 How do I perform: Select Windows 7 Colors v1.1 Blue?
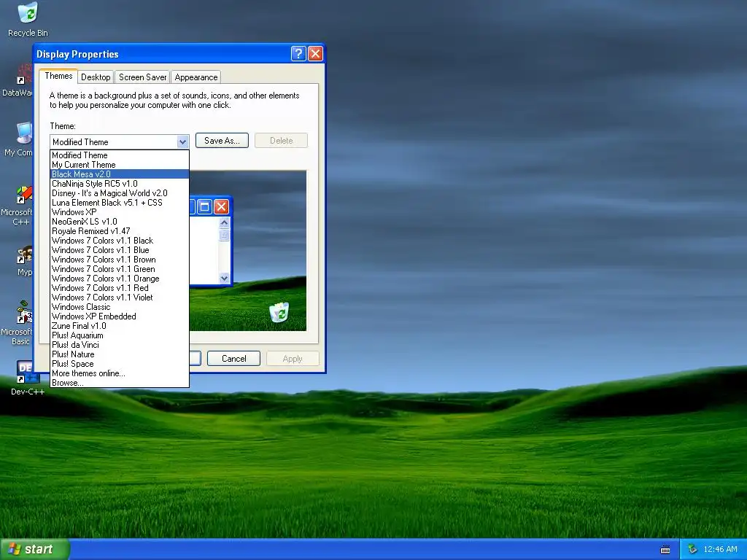[120, 251]
